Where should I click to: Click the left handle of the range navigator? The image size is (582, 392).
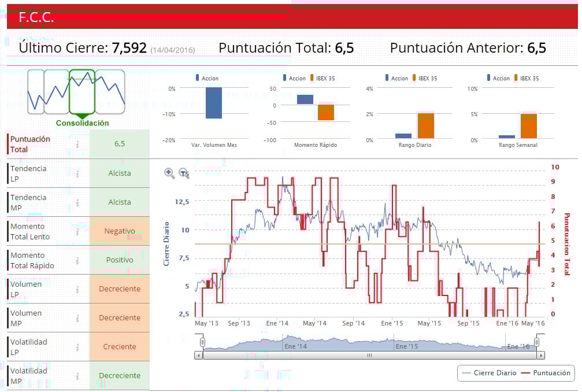202,342
